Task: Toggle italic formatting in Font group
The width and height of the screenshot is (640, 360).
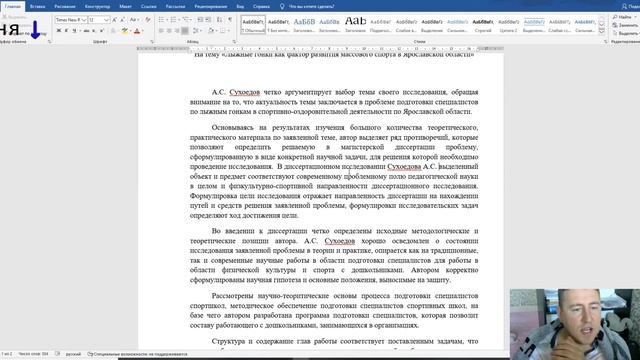Action: [x=67, y=31]
